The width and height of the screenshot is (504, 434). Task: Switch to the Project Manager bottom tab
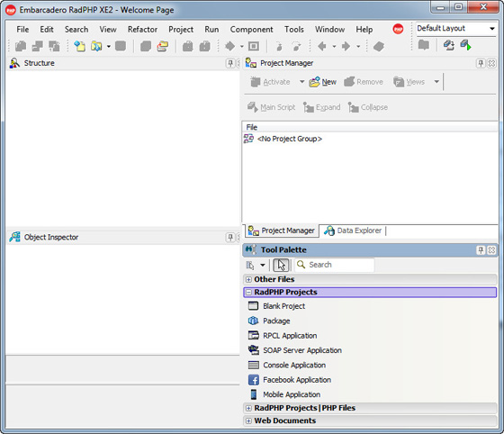click(282, 231)
